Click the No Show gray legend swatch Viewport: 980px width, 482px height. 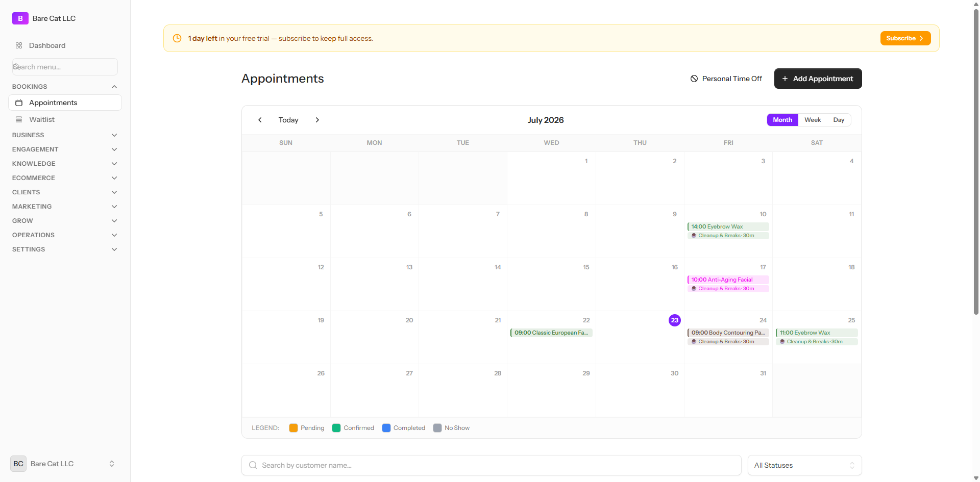click(x=437, y=428)
